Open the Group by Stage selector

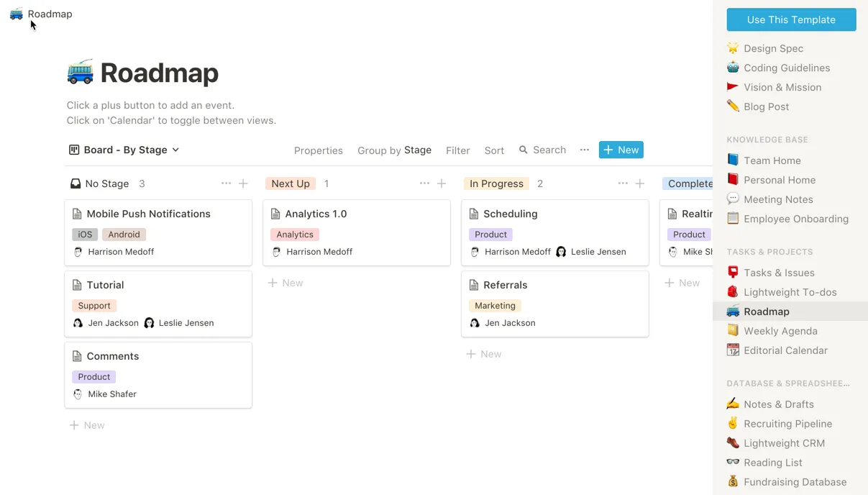[394, 150]
